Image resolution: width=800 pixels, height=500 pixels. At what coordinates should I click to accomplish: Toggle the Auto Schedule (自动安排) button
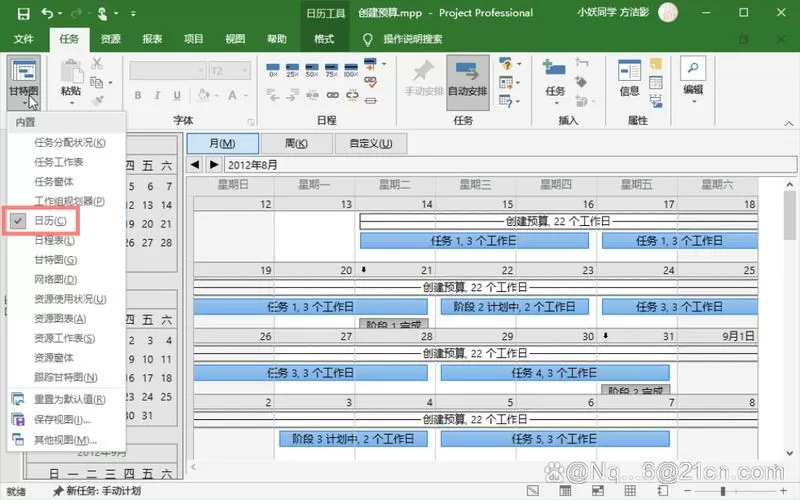(468, 82)
